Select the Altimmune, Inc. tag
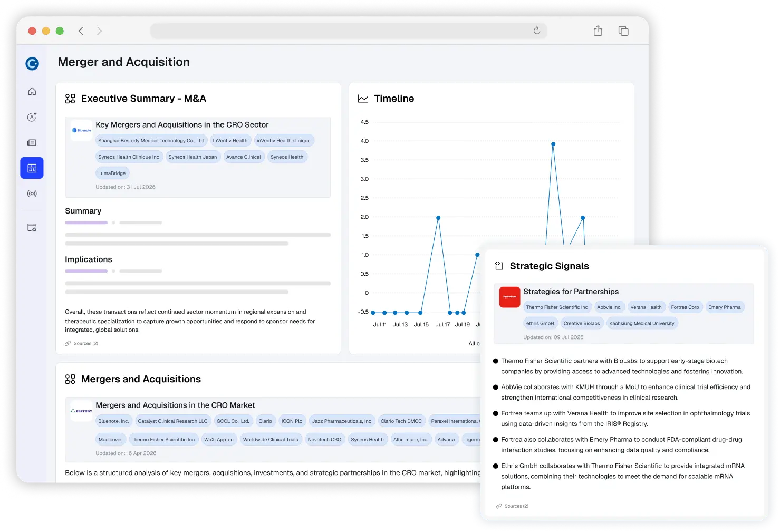The height and width of the screenshot is (532, 780). [x=411, y=440]
